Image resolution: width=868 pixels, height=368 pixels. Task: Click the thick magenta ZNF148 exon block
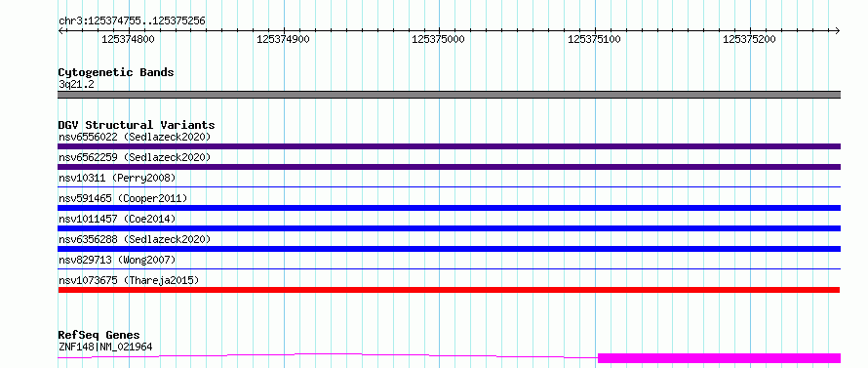(x=719, y=358)
